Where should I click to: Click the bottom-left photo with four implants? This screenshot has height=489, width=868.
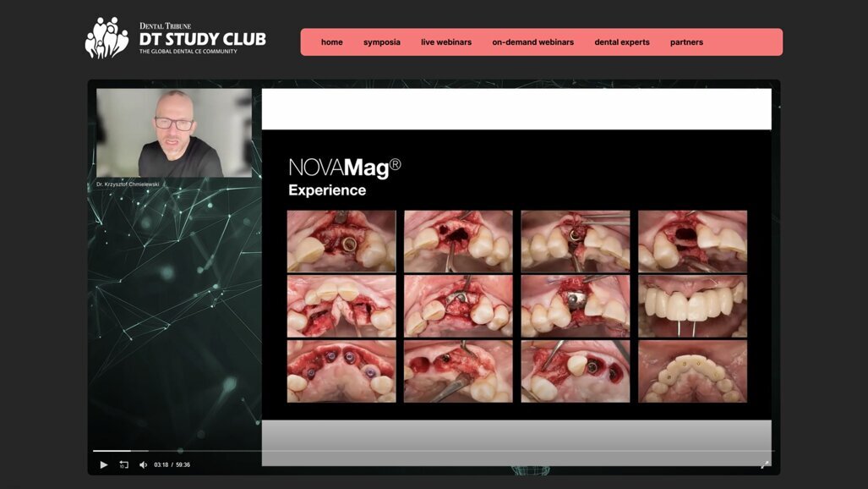tap(341, 371)
